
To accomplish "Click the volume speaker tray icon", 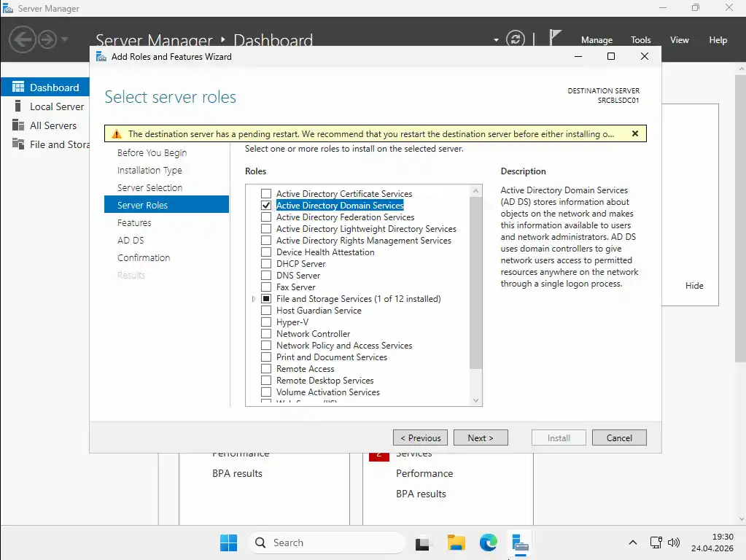I will (x=673, y=542).
